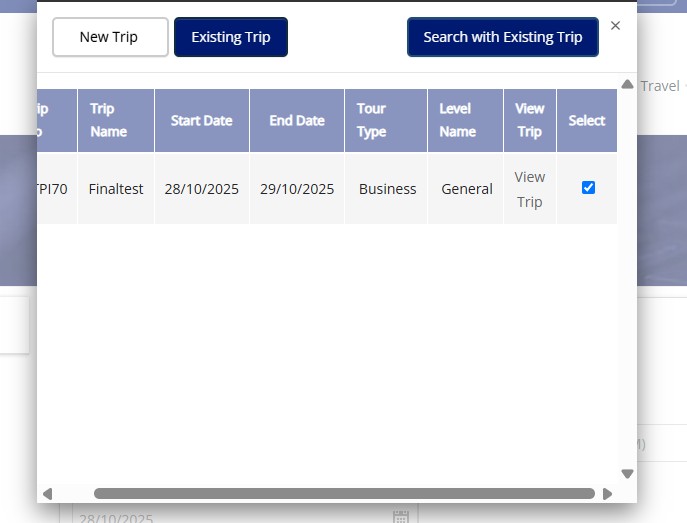Click the End Date column header
The width and height of the screenshot is (687, 523).
point(297,120)
